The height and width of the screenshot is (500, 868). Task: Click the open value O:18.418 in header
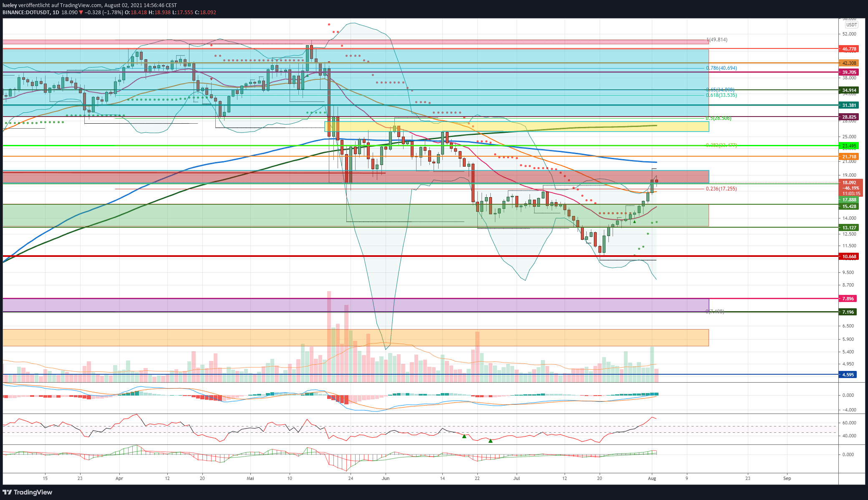[136, 13]
